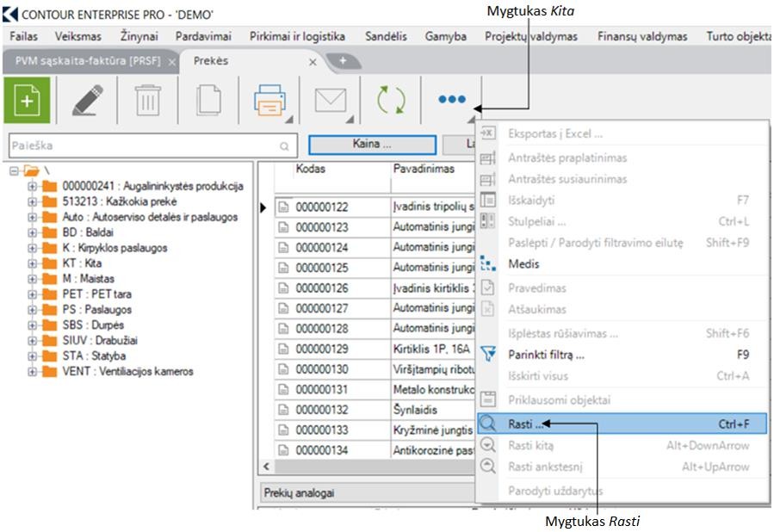Click the Išskaidyti layout icon
This screenshot has height=532, width=774.
click(x=487, y=200)
